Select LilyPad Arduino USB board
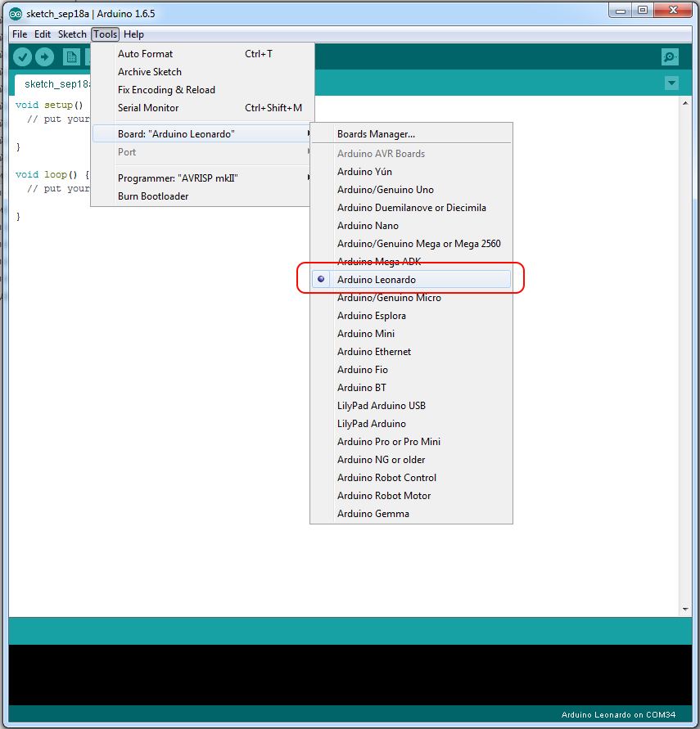 pos(411,406)
